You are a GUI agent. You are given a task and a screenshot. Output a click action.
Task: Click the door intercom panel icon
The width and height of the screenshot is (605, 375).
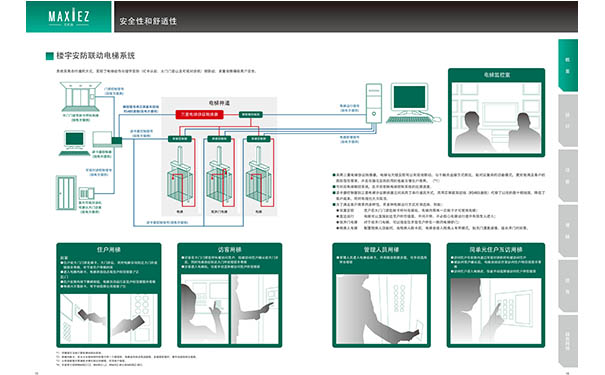pos(86,193)
